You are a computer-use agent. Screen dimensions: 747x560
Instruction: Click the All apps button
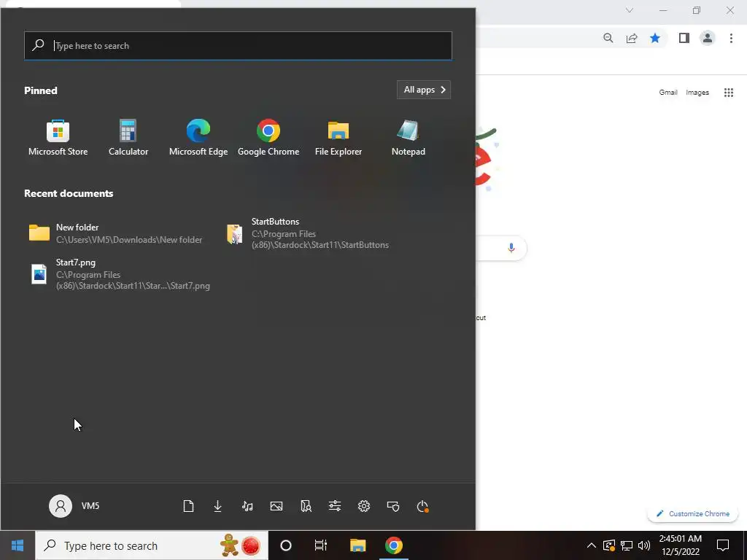click(424, 90)
